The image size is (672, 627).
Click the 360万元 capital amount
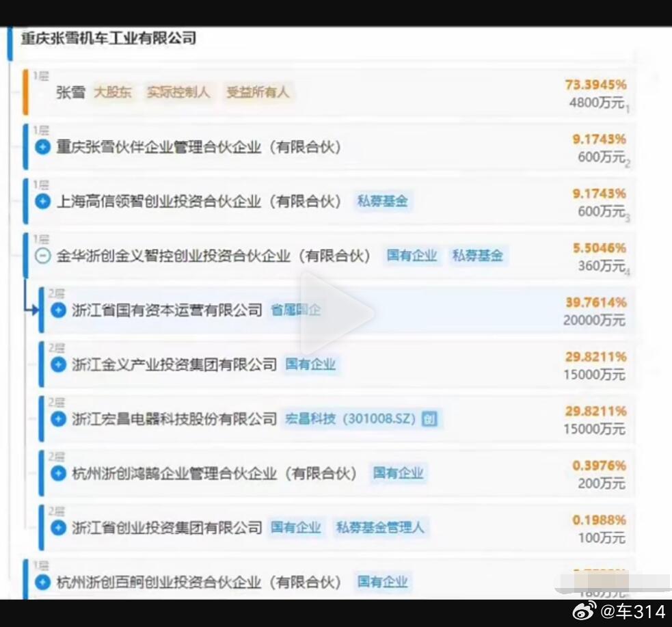(x=602, y=266)
